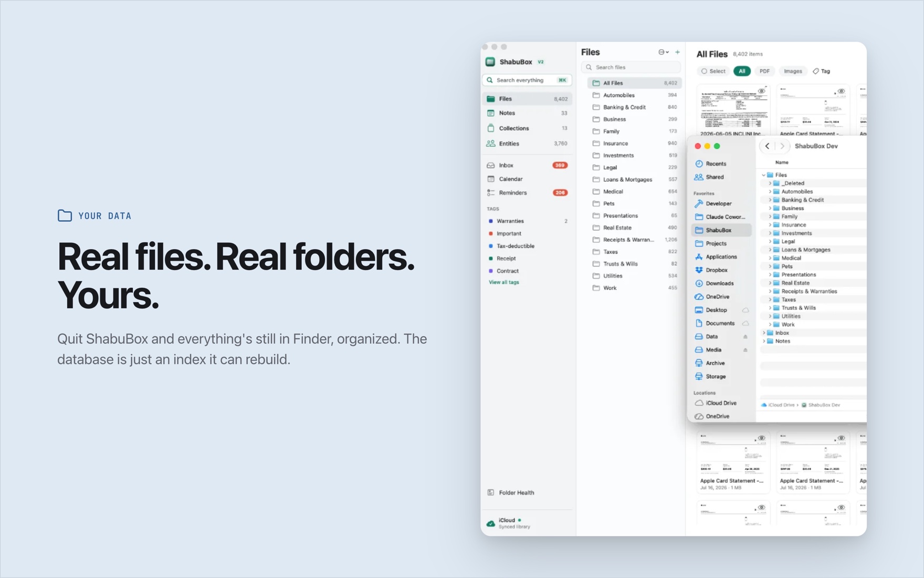Go forward in the Finder window
The image size is (924, 578).
click(782, 146)
